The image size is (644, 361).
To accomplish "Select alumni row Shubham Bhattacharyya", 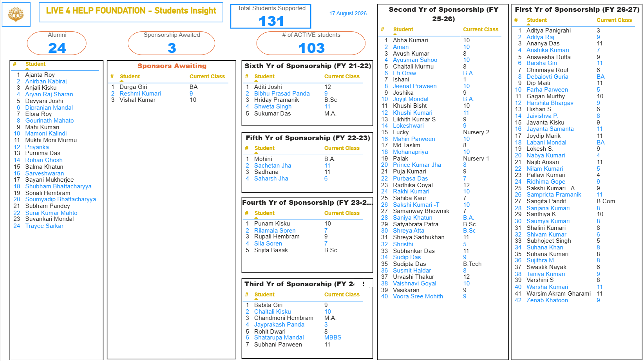I will pyautogui.click(x=55, y=186).
